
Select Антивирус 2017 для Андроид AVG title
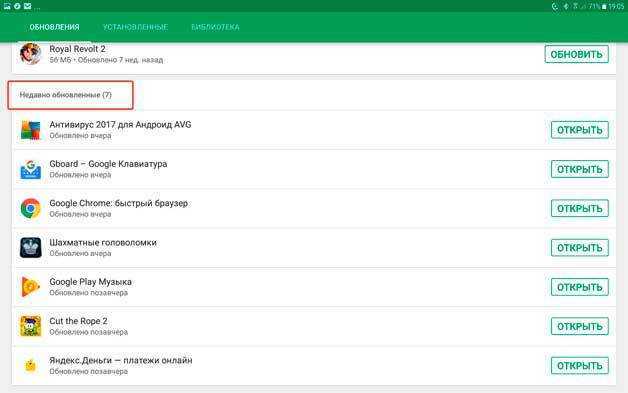tap(120, 125)
